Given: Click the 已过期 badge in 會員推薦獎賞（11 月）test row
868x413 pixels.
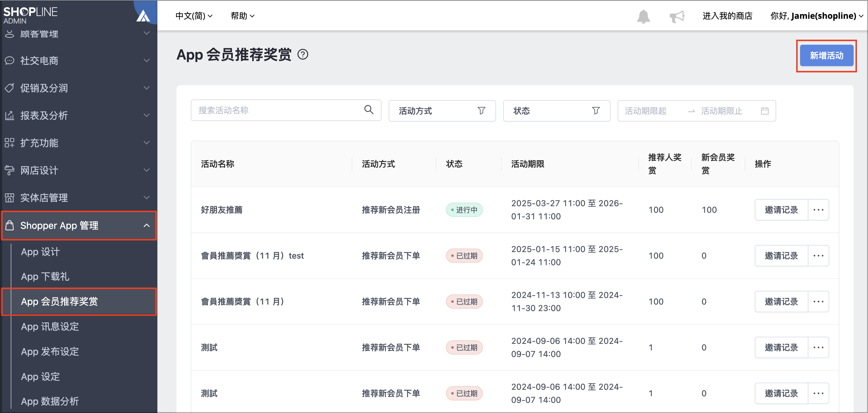Looking at the screenshot, I should pos(464,256).
